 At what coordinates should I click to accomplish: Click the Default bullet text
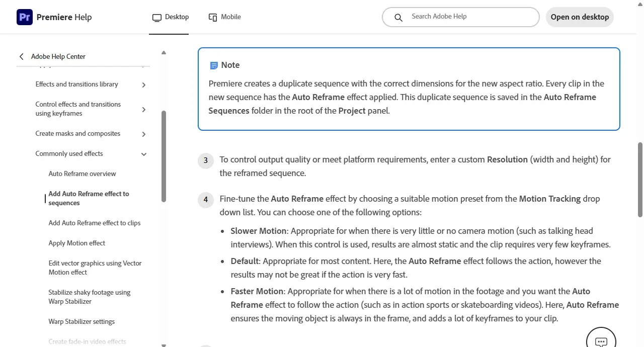[x=416, y=268]
